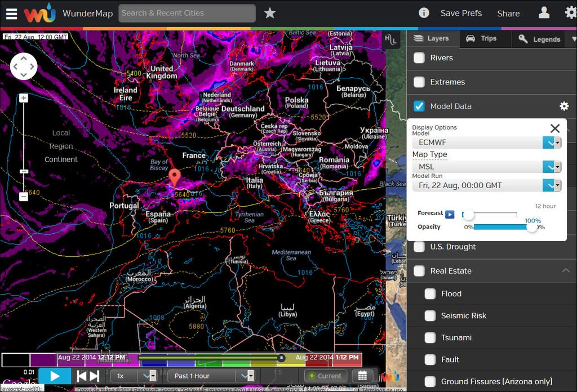Viewport: 577px width, 392px height.
Task: Open the Past 1 Hour dropdown
Action: pos(211,376)
